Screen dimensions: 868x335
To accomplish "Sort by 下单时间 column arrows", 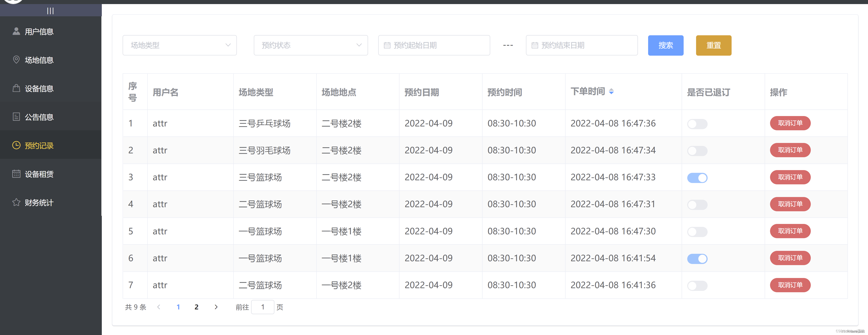I will pyautogui.click(x=611, y=91).
